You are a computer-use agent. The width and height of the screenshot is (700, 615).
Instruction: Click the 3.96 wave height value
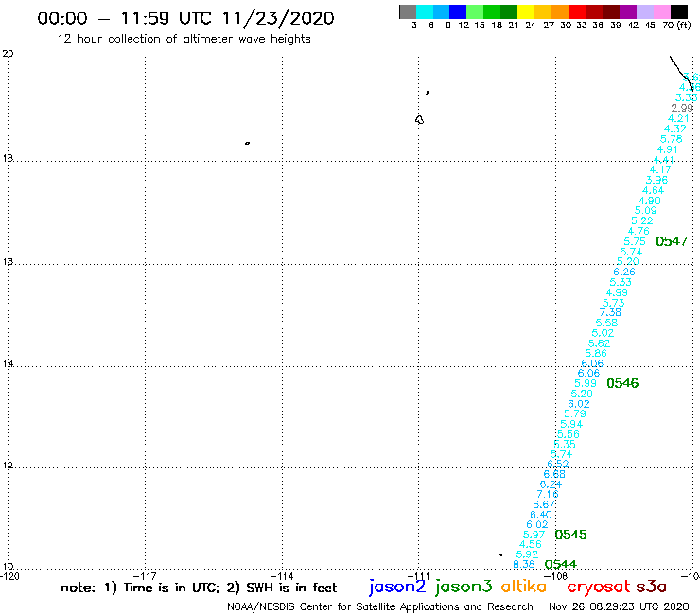click(656, 180)
